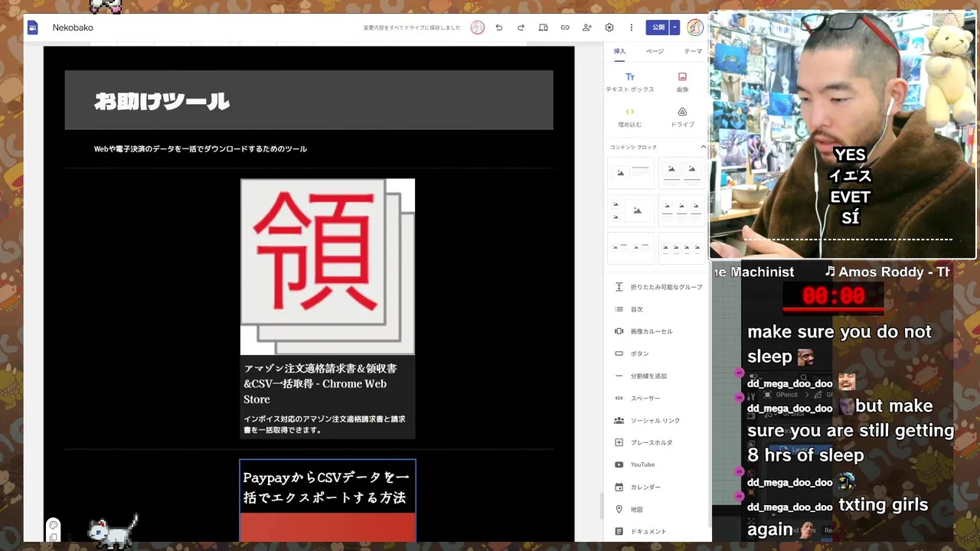
Task: Redo the last action
Action: pyautogui.click(x=521, y=28)
